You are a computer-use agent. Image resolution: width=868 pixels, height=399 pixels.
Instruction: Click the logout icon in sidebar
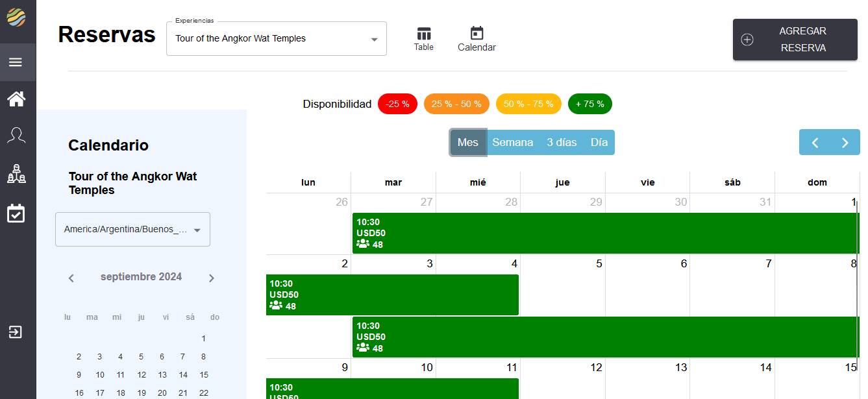pyautogui.click(x=15, y=332)
